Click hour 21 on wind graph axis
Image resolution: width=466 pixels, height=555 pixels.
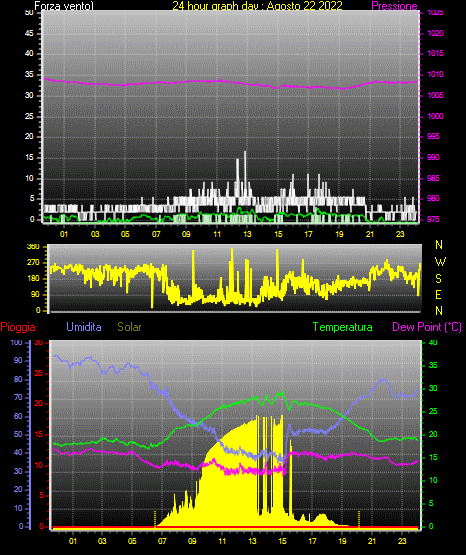pyautogui.click(x=370, y=234)
